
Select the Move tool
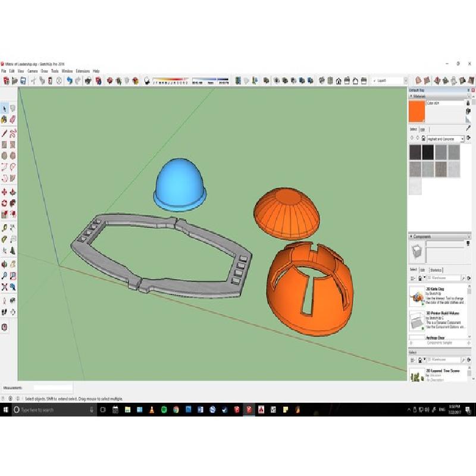click(x=5, y=192)
